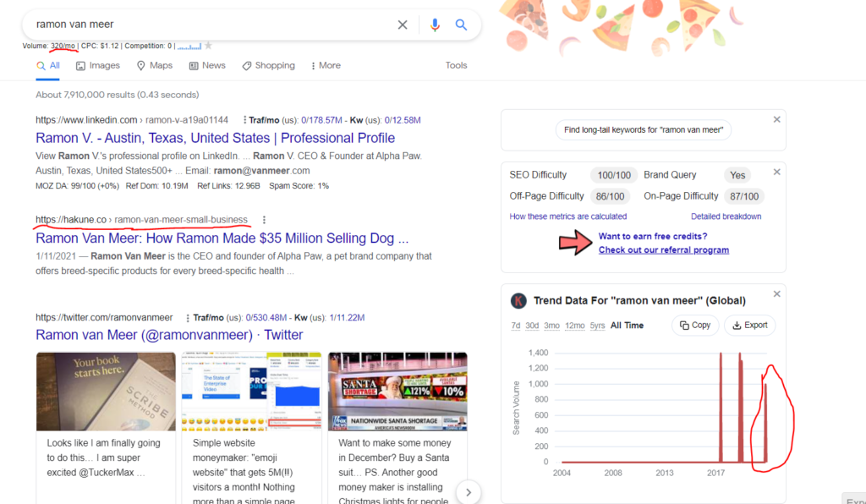
Task: Star the keyword in volume bar
Action: (x=208, y=46)
